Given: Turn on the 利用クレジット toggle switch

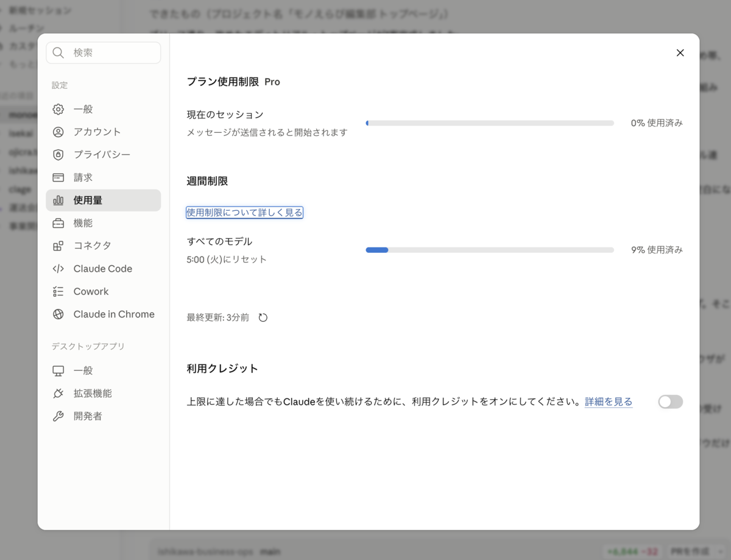Looking at the screenshot, I should point(671,402).
